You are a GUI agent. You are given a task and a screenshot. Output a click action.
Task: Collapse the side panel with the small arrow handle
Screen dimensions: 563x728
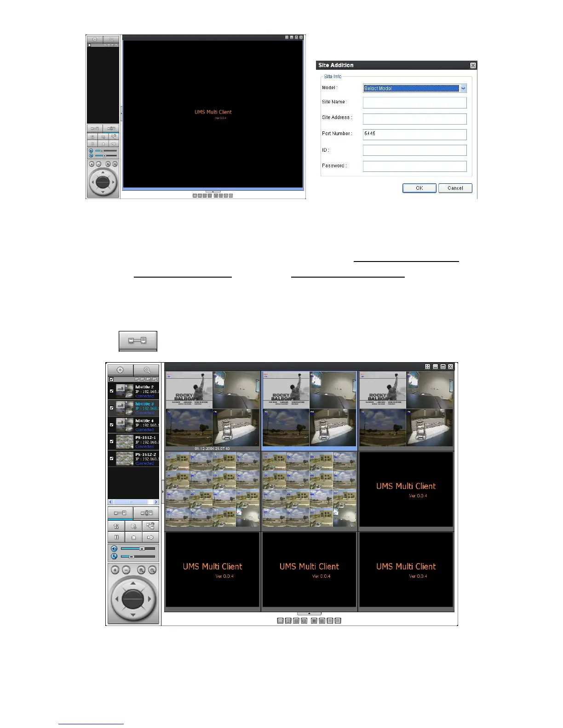point(162,492)
